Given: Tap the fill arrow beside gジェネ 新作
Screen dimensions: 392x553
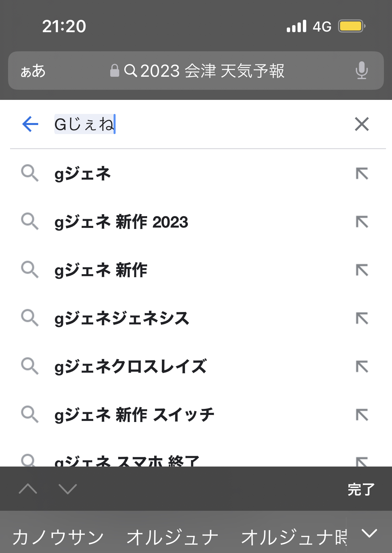Looking at the screenshot, I should [362, 270].
